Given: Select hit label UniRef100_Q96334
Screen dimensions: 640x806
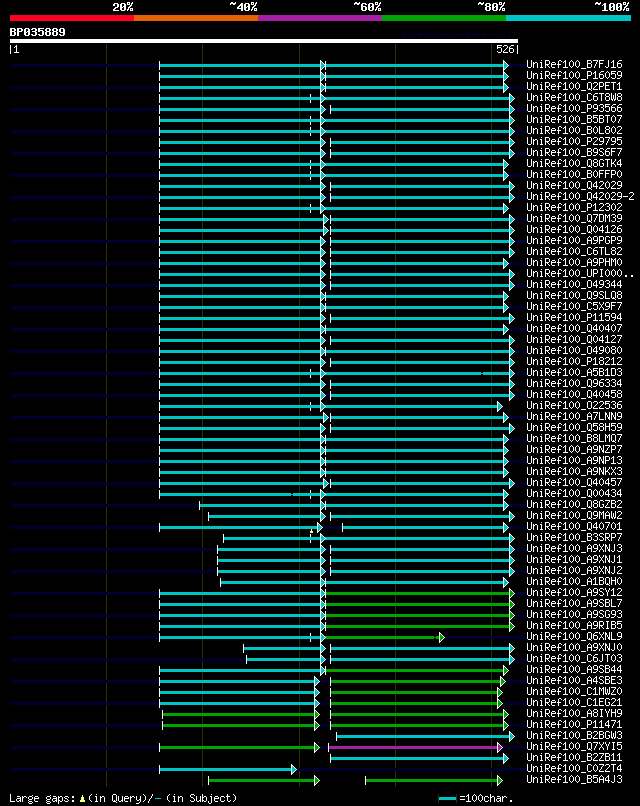Looking at the screenshot, I should [574, 383].
